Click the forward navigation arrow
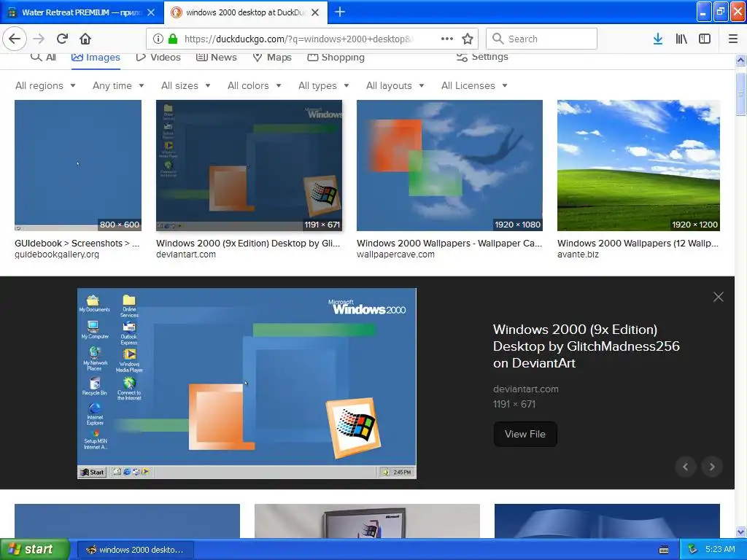Image resolution: width=747 pixels, height=560 pixels. coord(39,39)
